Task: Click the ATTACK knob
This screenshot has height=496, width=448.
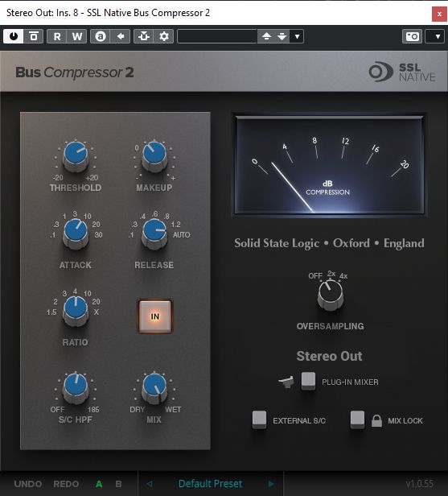Action: tap(76, 234)
